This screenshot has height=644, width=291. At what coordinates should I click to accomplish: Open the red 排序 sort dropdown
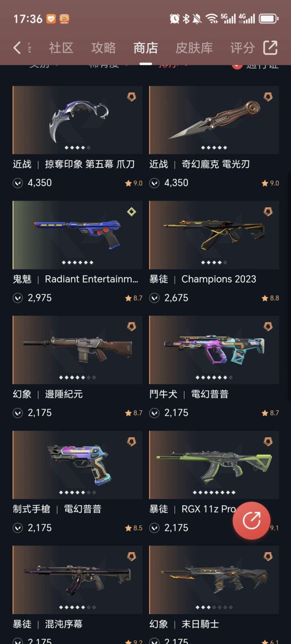[174, 65]
